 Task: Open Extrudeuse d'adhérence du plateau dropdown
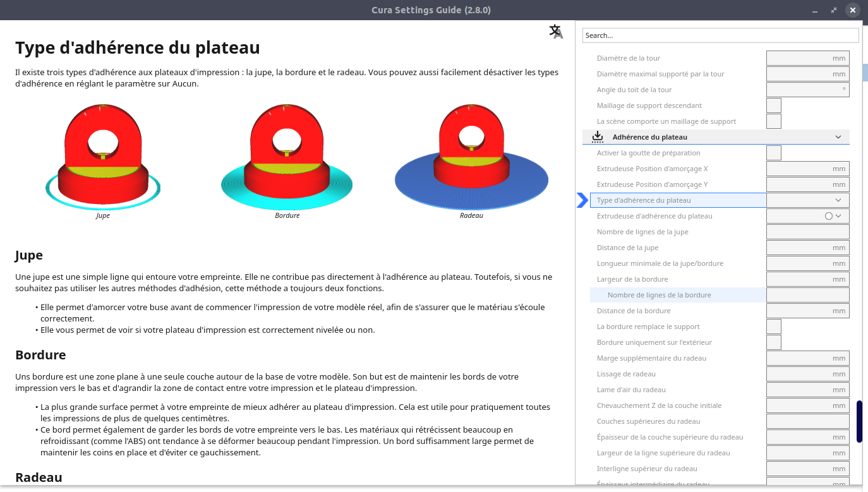click(808, 216)
